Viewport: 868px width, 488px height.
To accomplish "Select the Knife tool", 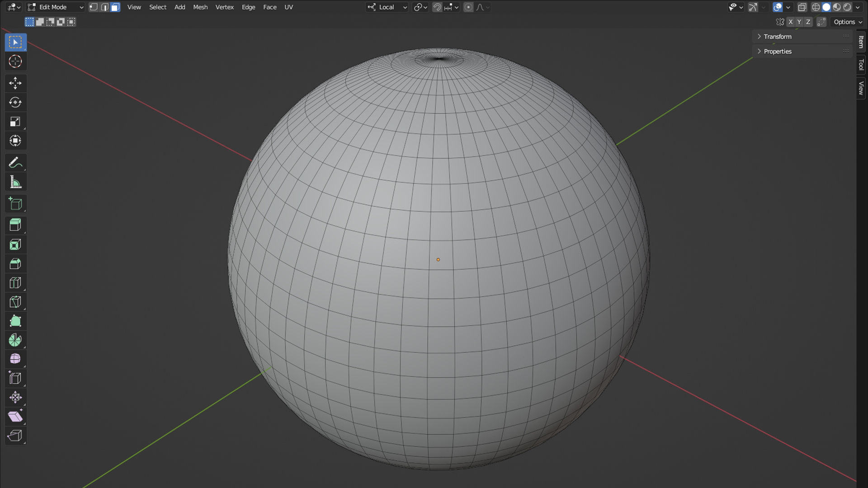I will (x=15, y=302).
